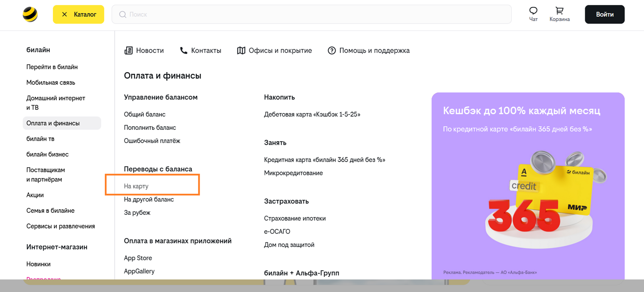Click the Войти button
Image resolution: width=644 pixels, height=292 pixels.
tap(605, 15)
